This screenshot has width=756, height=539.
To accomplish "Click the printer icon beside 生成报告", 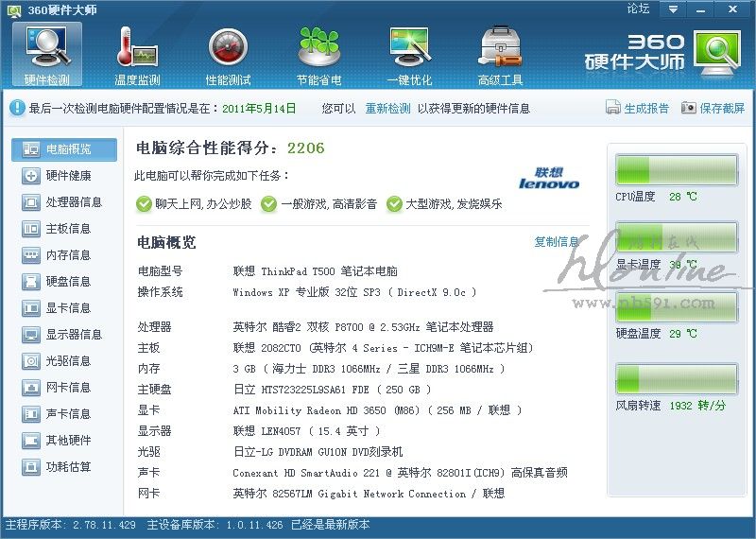I will (x=612, y=108).
